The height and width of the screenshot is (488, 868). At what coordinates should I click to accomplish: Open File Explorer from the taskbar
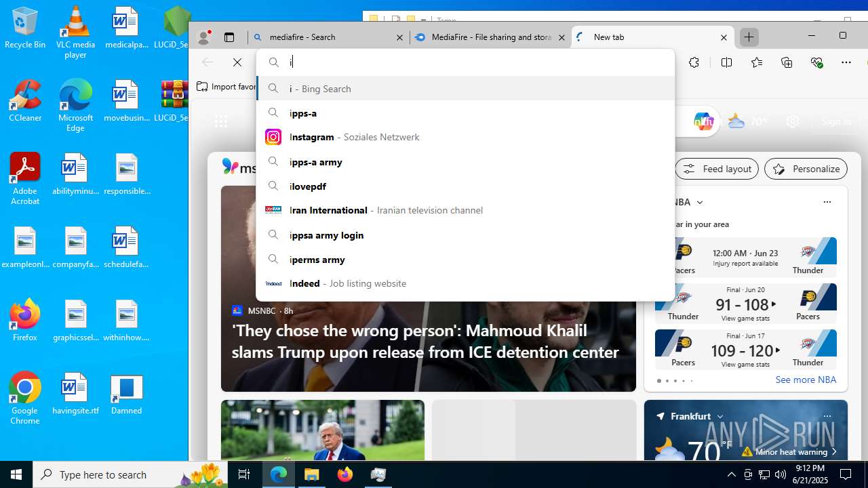coord(312,474)
